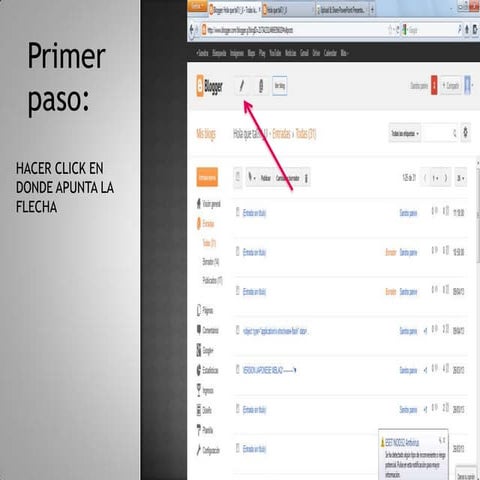Viewport: 480px width, 480px height.
Task: Filter by Todas (31) in the sidebar
Action: [209, 243]
